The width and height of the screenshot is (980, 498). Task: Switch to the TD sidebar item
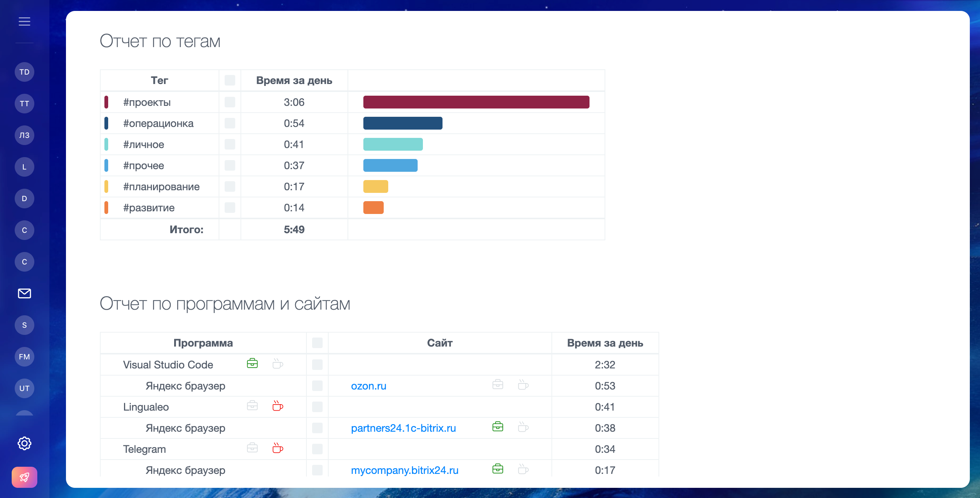tap(24, 72)
